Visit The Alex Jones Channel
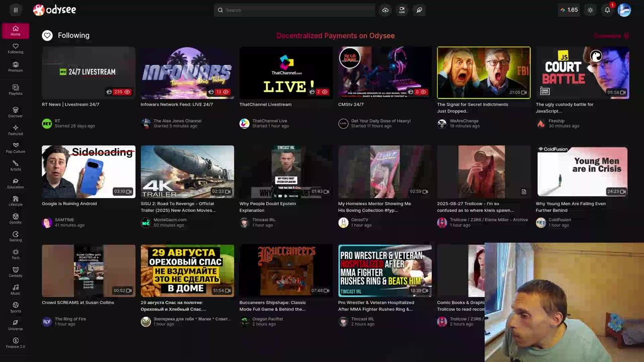 (x=177, y=121)
